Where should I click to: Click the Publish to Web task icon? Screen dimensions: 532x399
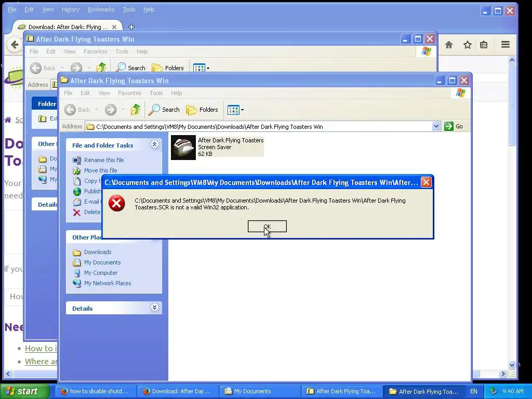click(77, 191)
